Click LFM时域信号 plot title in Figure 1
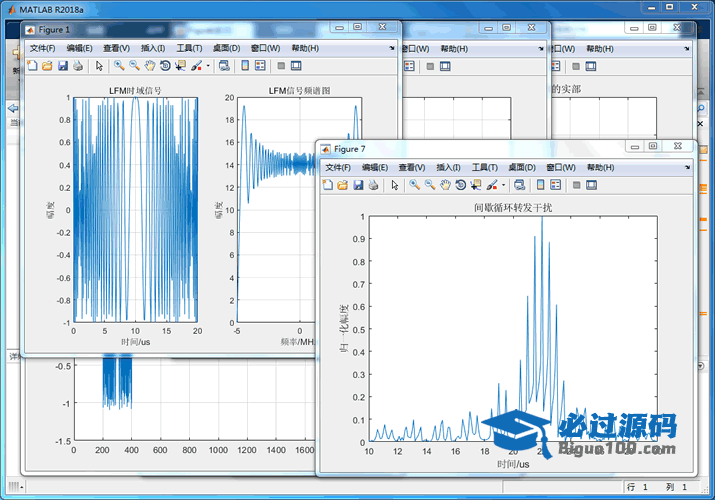The width and height of the screenshot is (715, 500). click(x=135, y=91)
